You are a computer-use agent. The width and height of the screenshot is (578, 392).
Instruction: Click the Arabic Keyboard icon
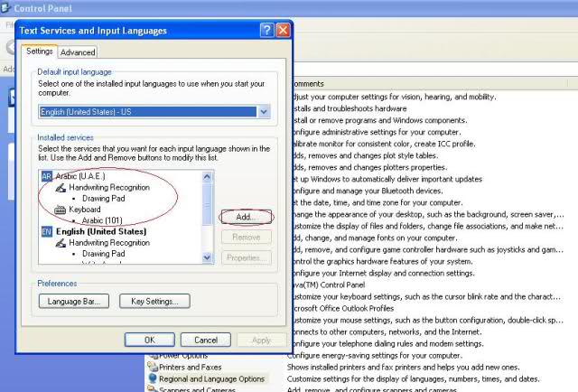61,210
